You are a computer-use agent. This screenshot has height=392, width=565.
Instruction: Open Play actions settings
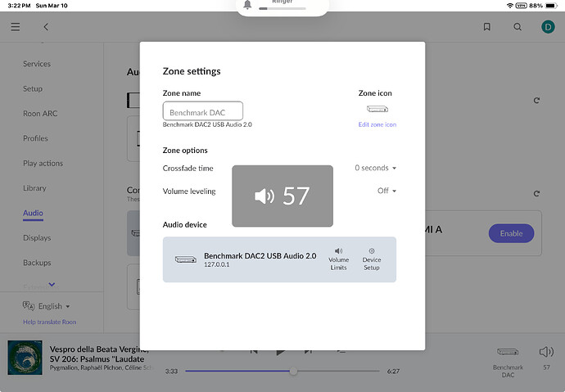click(x=43, y=163)
